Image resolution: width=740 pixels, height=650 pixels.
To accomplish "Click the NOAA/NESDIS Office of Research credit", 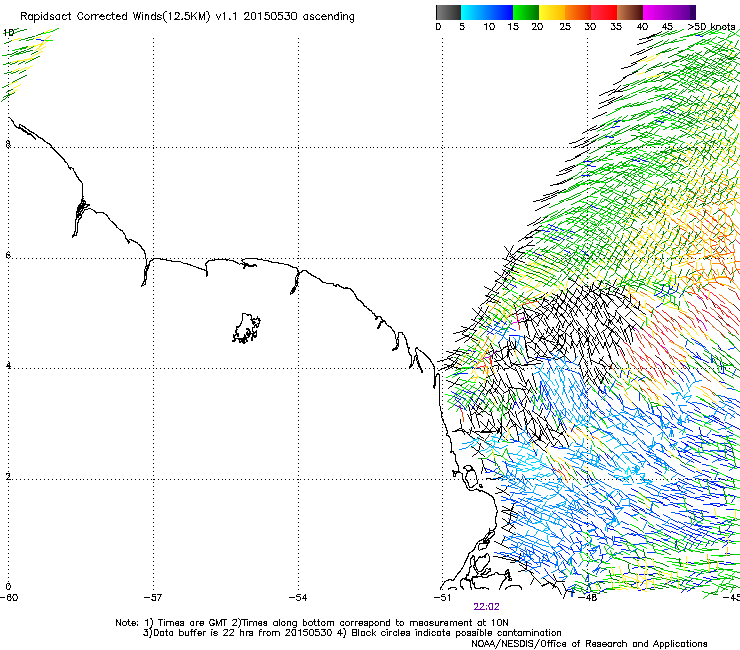I will (589, 644).
